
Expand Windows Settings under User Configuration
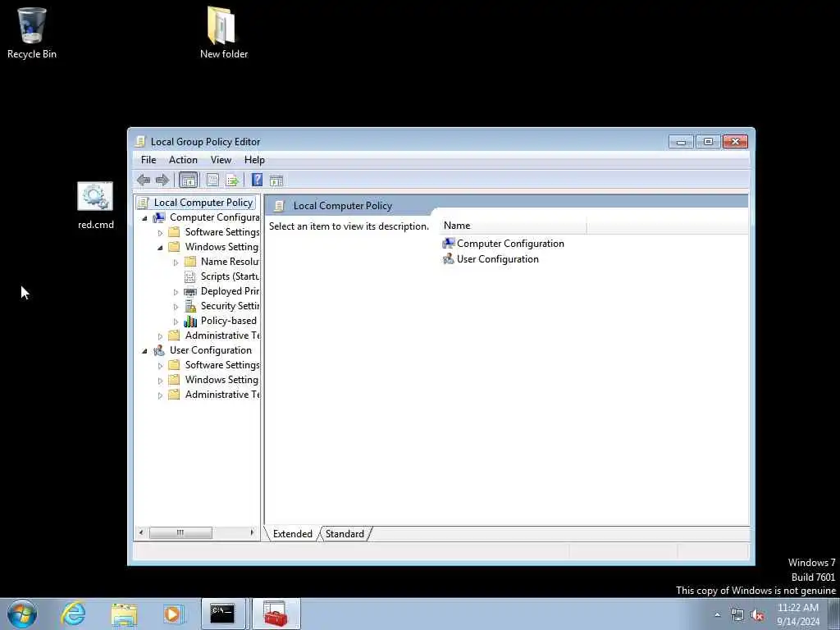pos(160,381)
